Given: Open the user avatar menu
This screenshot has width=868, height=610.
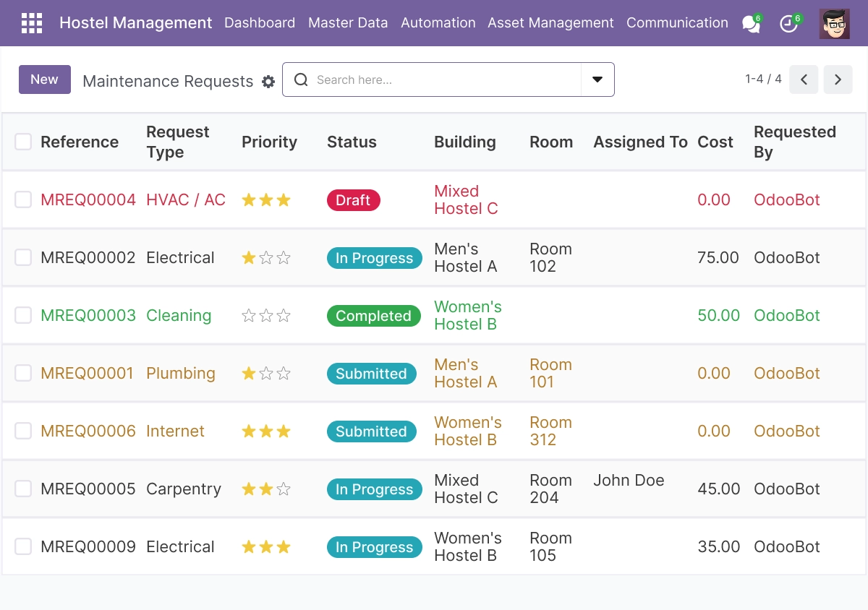Looking at the screenshot, I should [835, 24].
